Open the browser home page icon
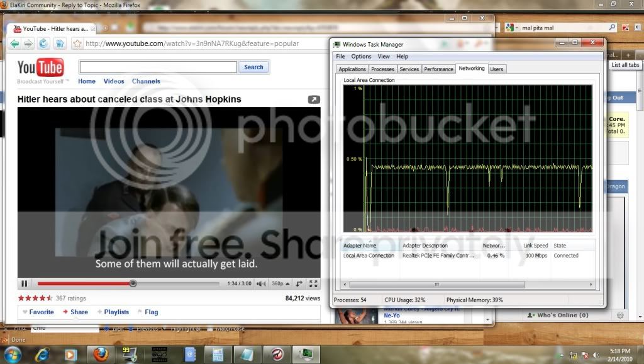The height and width of the screenshot is (364, 644). (x=60, y=43)
